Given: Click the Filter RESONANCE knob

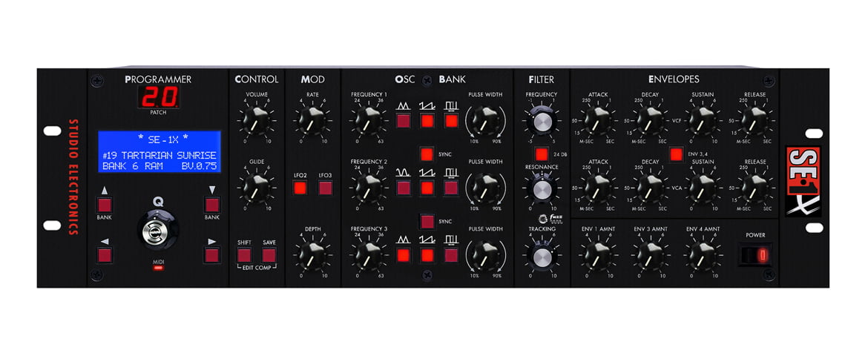Looking at the screenshot, I should [x=542, y=189].
